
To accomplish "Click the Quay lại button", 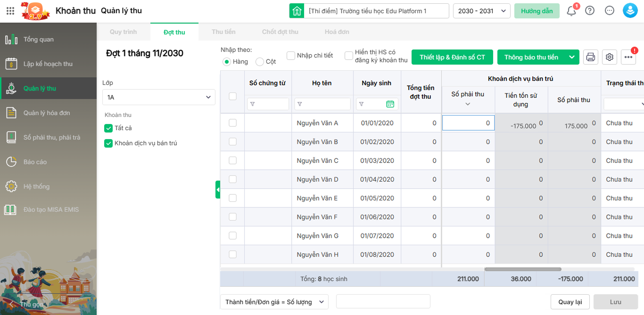I will (570, 302).
